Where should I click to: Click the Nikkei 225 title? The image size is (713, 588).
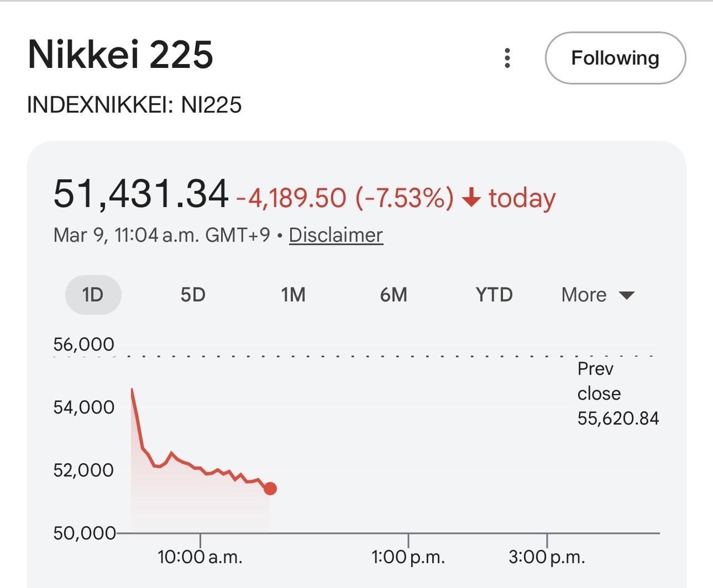pos(120,55)
